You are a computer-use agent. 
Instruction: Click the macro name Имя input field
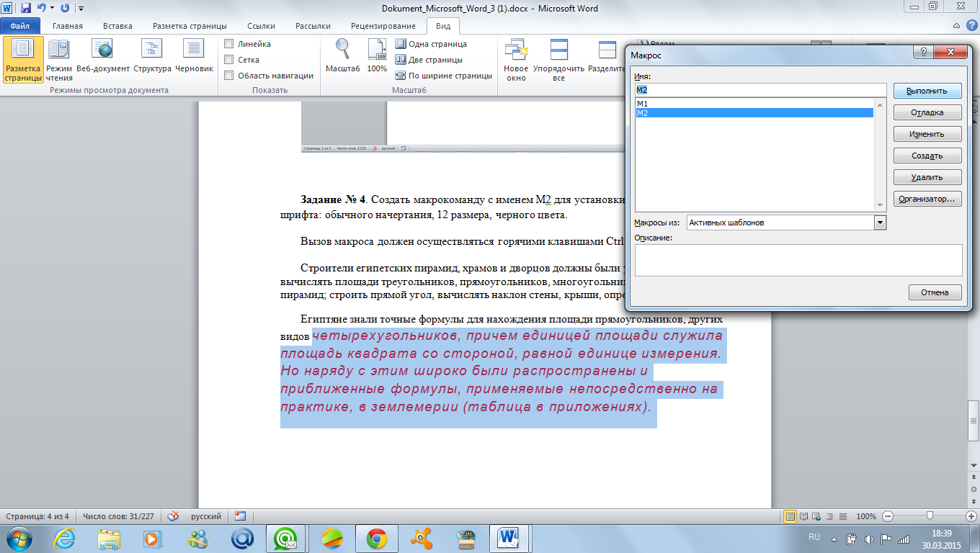760,90
